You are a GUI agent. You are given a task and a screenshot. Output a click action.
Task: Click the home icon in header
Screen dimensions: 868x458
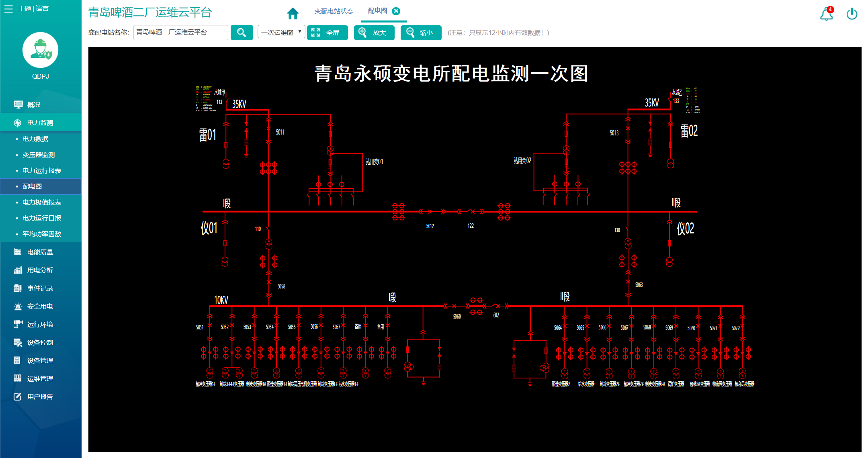click(x=293, y=13)
